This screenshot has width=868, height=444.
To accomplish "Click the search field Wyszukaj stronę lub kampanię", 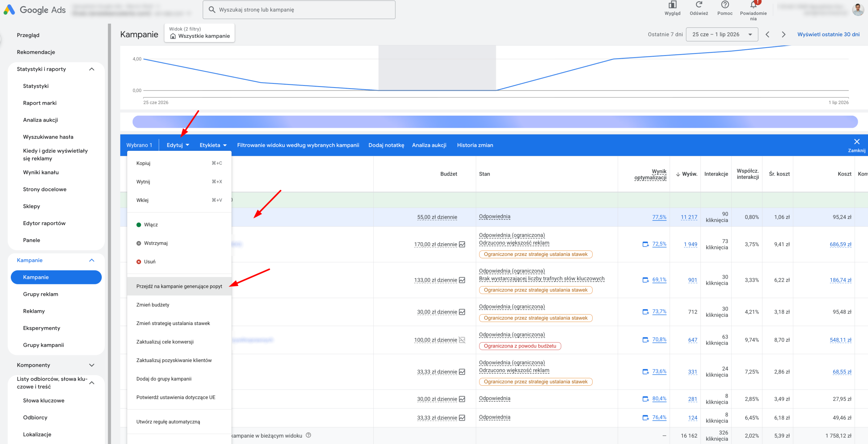I will (x=299, y=9).
